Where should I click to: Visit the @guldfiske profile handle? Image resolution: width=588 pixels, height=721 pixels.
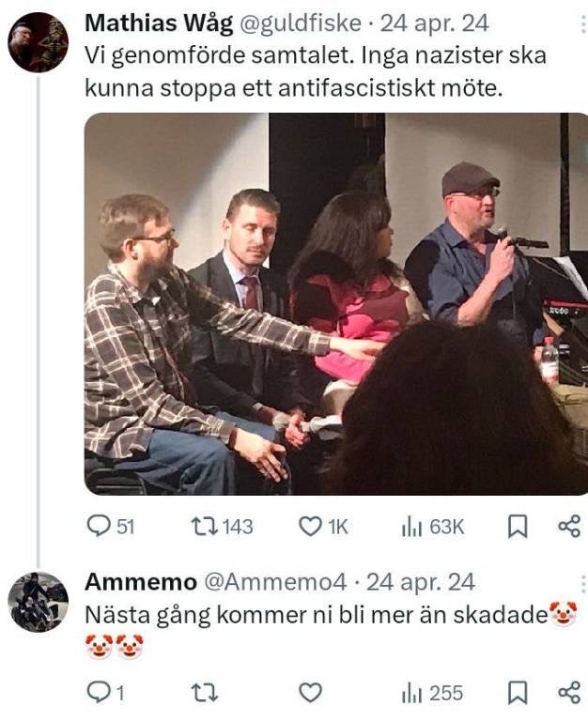(301, 23)
